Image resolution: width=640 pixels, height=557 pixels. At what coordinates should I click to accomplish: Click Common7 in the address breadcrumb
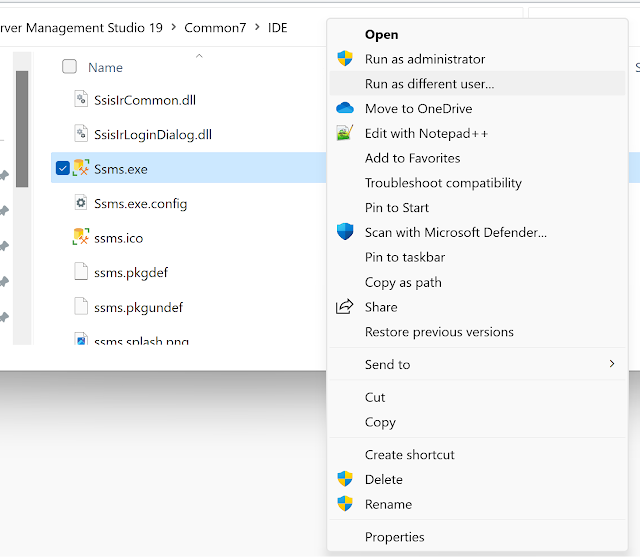[x=215, y=27]
